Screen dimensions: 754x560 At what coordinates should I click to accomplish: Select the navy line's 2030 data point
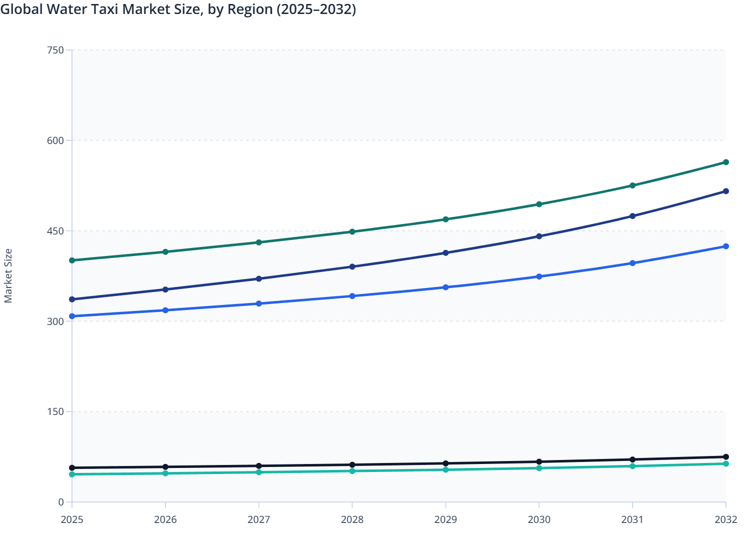pyautogui.click(x=539, y=236)
